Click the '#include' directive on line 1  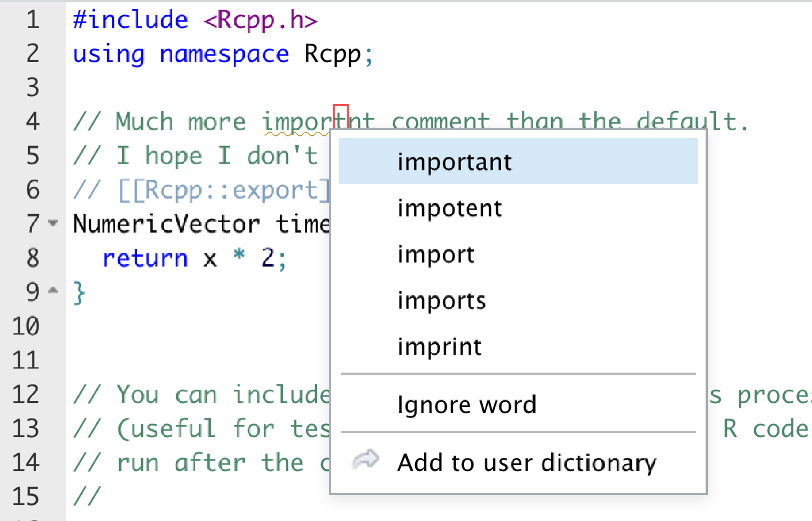tap(130, 20)
